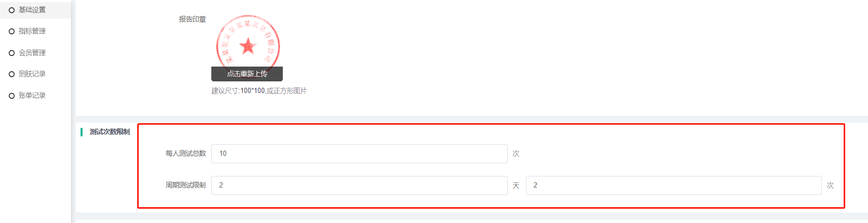Image resolution: width=868 pixels, height=223 pixels.
Task: Click the circle icon beside 指标管理
Action: pyautogui.click(x=12, y=31)
